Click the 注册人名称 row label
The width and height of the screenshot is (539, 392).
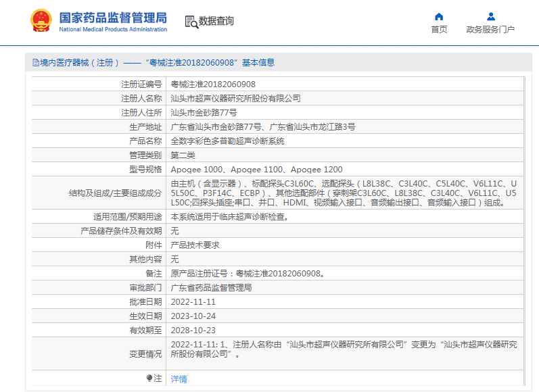pos(141,99)
